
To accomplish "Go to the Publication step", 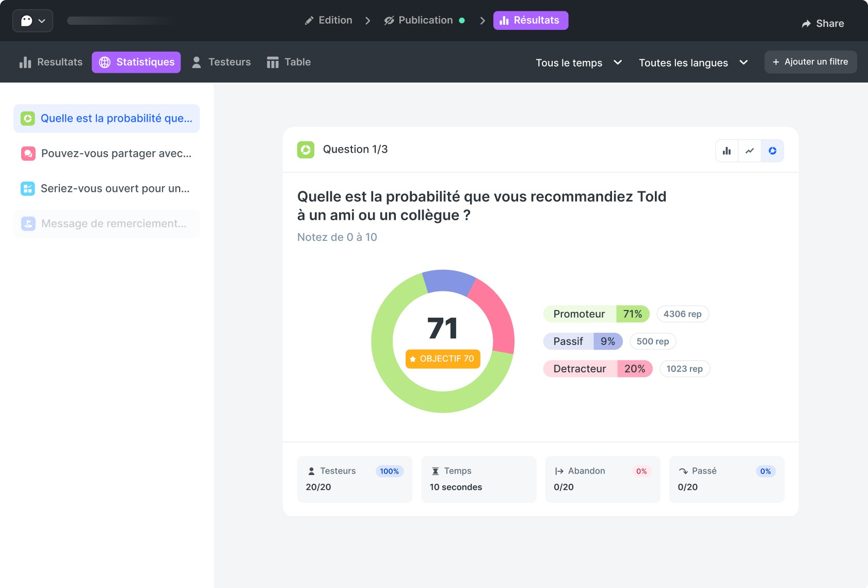I will [425, 20].
